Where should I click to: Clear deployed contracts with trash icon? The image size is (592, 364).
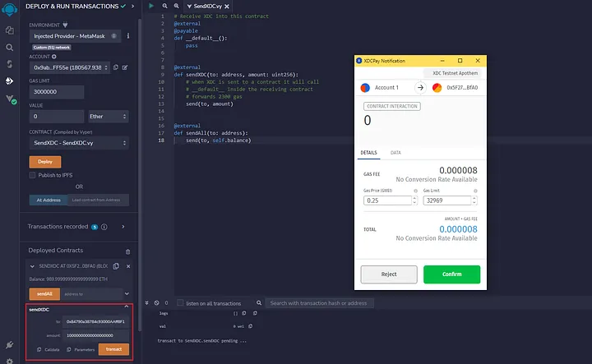(x=127, y=251)
